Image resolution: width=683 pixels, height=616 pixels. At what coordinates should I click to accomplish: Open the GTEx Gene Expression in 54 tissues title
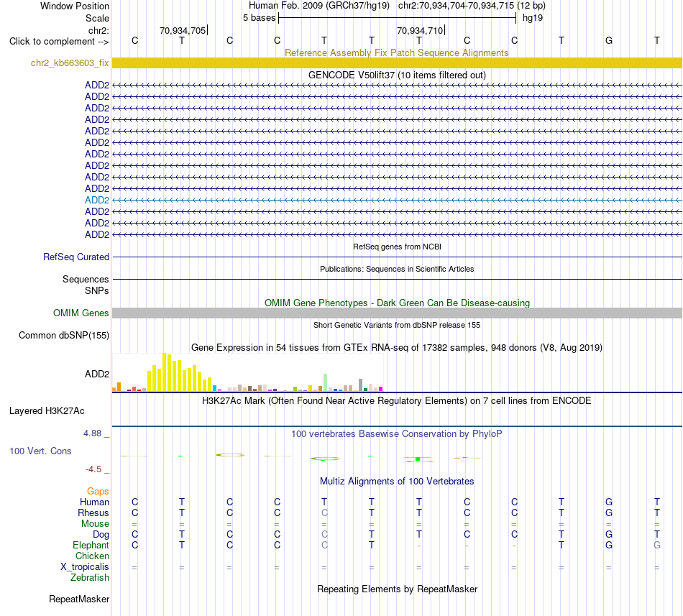(397, 347)
